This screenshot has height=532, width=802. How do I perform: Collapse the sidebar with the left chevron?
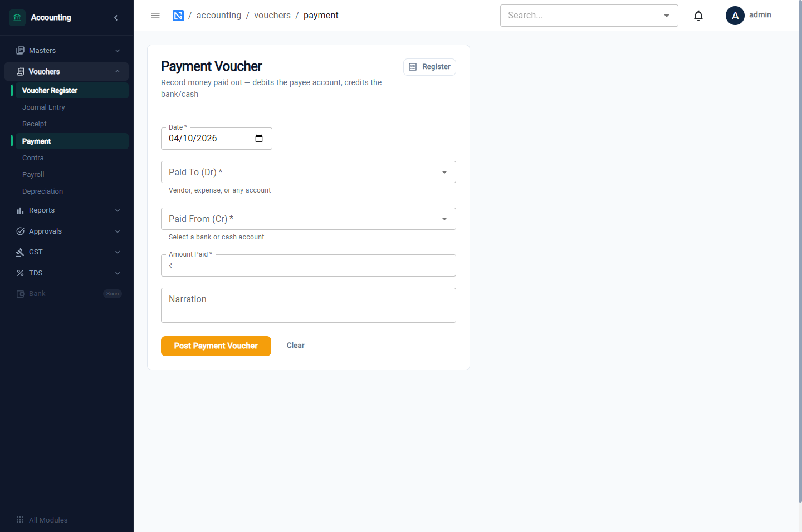click(x=116, y=18)
